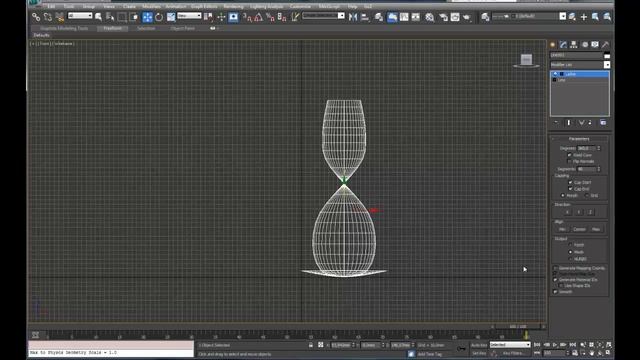Click the Pin Stack icon

point(556,122)
